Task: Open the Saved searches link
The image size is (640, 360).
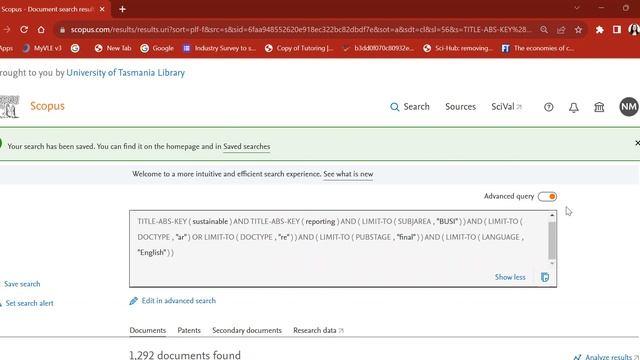Action: 247,147
